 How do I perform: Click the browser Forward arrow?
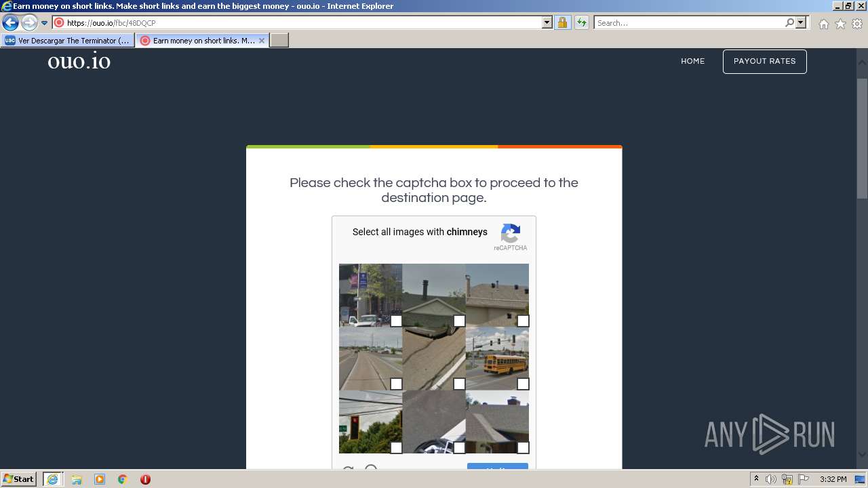coord(28,23)
